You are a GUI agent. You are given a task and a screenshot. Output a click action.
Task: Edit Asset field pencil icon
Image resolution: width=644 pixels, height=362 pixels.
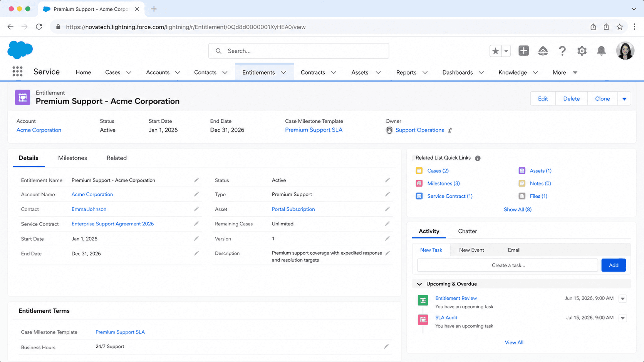387,209
